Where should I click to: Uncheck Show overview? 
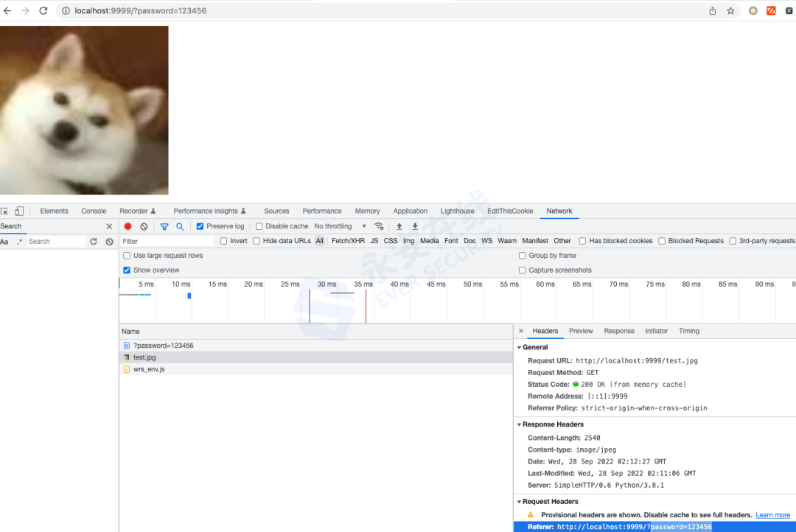pyautogui.click(x=127, y=270)
